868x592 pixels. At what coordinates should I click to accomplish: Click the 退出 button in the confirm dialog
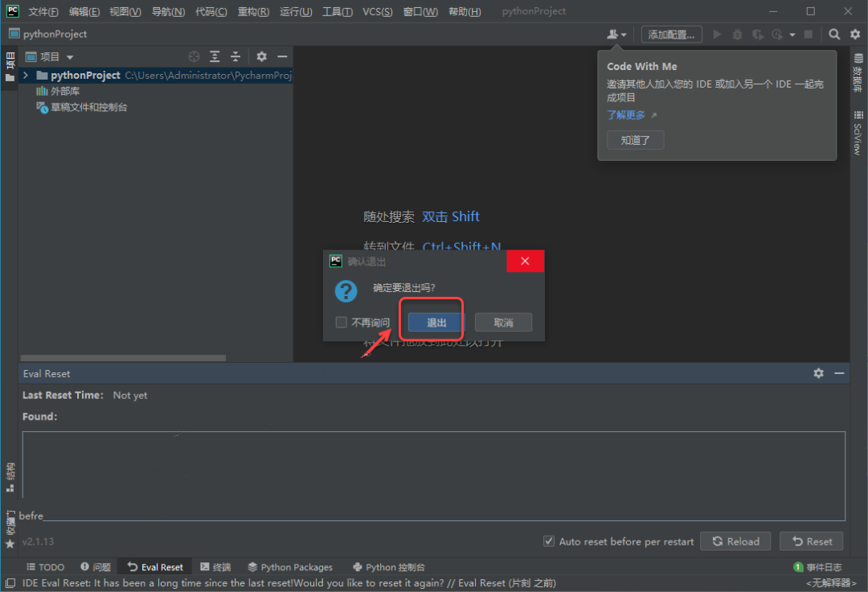point(436,323)
